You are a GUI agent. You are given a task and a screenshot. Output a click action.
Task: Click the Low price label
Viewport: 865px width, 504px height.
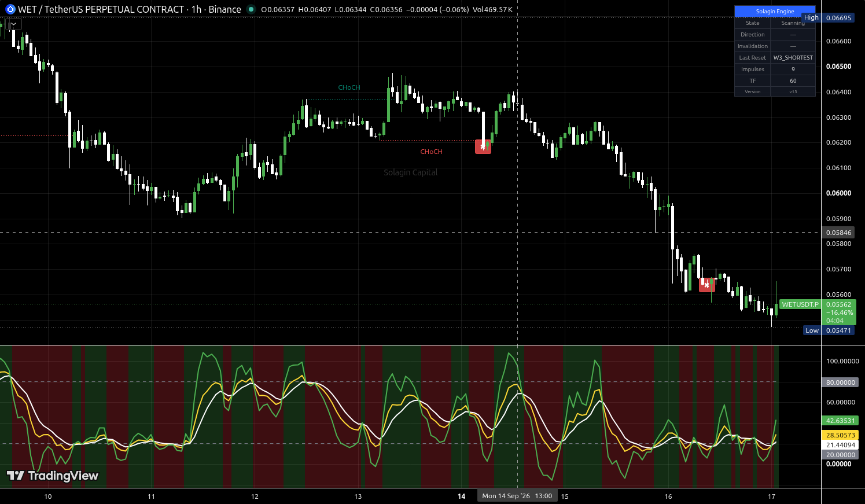812,330
